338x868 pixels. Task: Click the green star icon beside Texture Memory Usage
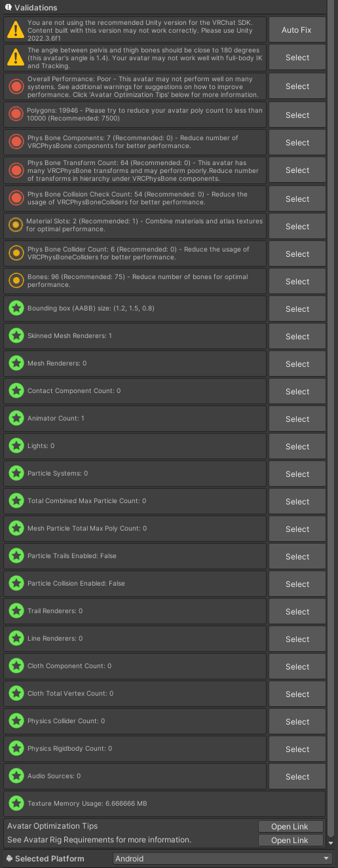point(16,803)
